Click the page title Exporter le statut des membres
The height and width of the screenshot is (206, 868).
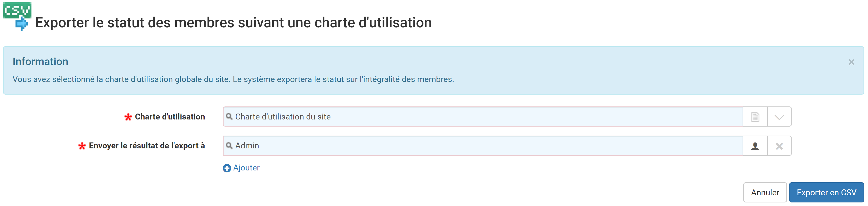tap(233, 23)
